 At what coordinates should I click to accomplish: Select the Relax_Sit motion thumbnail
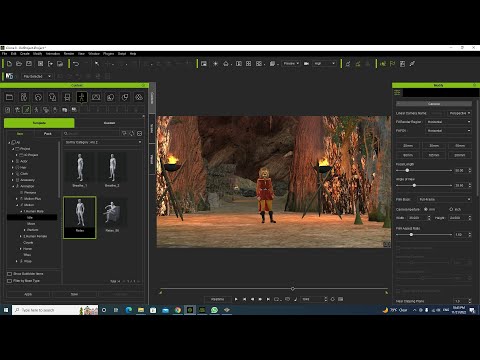click(x=112, y=215)
